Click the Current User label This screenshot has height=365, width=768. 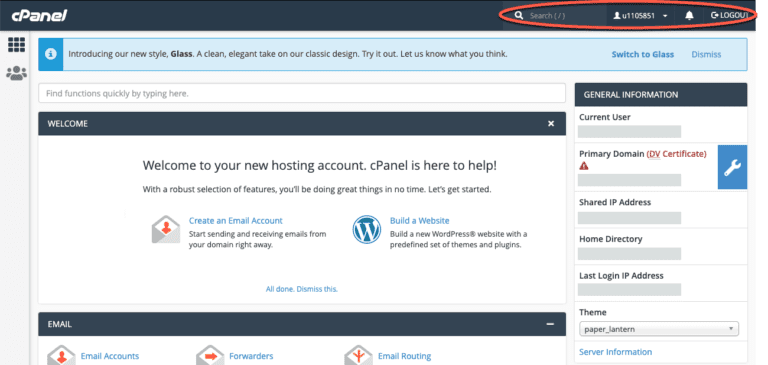(x=605, y=117)
